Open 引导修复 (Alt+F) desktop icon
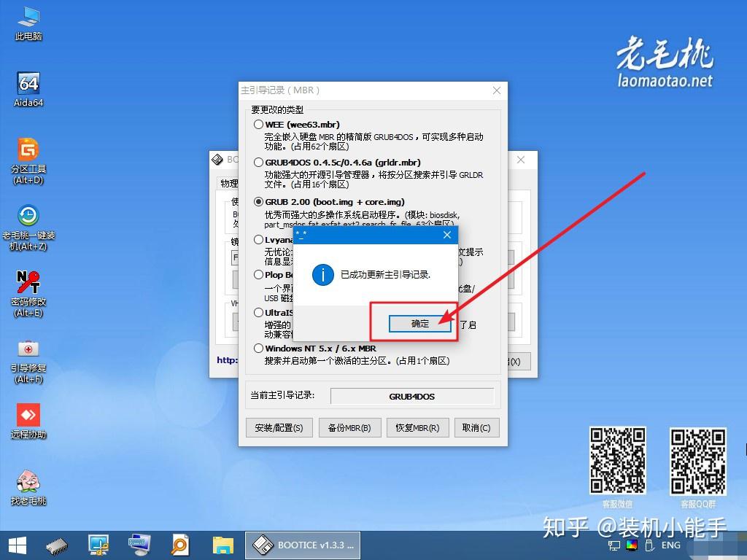747x560 pixels. [x=28, y=360]
